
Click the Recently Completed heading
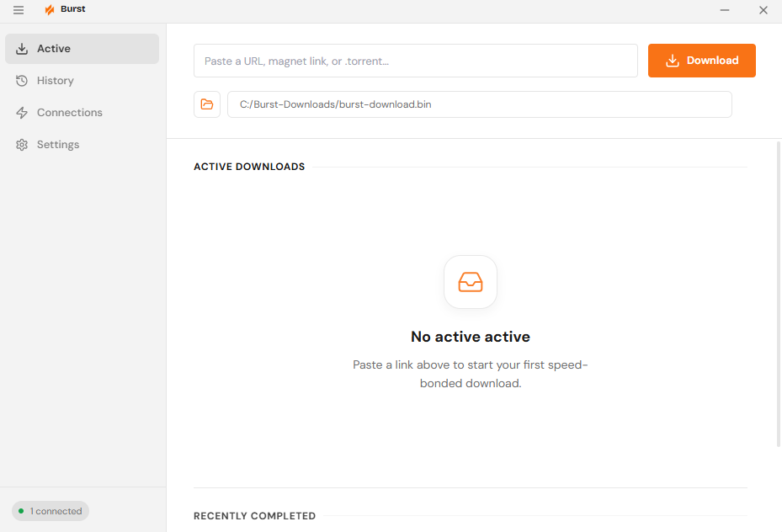pyautogui.click(x=254, y=516)
